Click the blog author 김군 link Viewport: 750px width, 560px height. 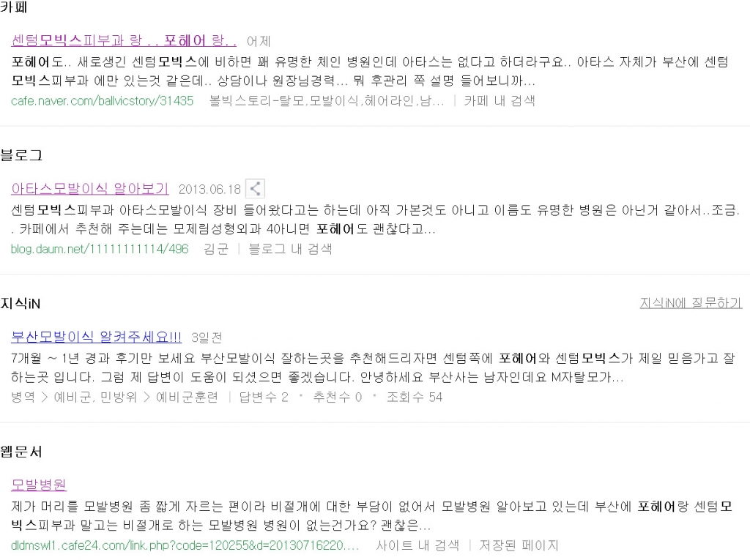click(x=216, y=249)
